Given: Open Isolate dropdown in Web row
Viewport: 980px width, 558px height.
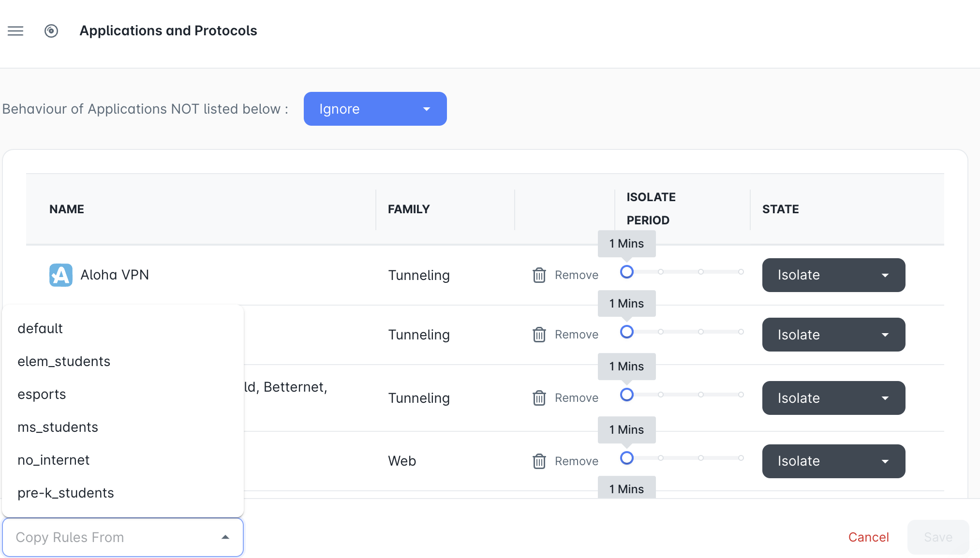Looking at the screenshot, I should point(834,461).
